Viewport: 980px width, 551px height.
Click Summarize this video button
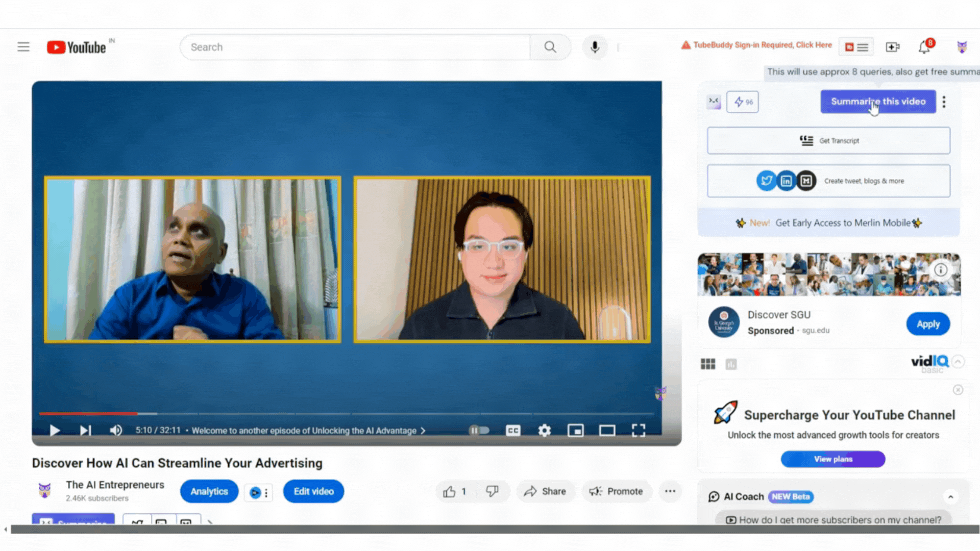point(878,102)
